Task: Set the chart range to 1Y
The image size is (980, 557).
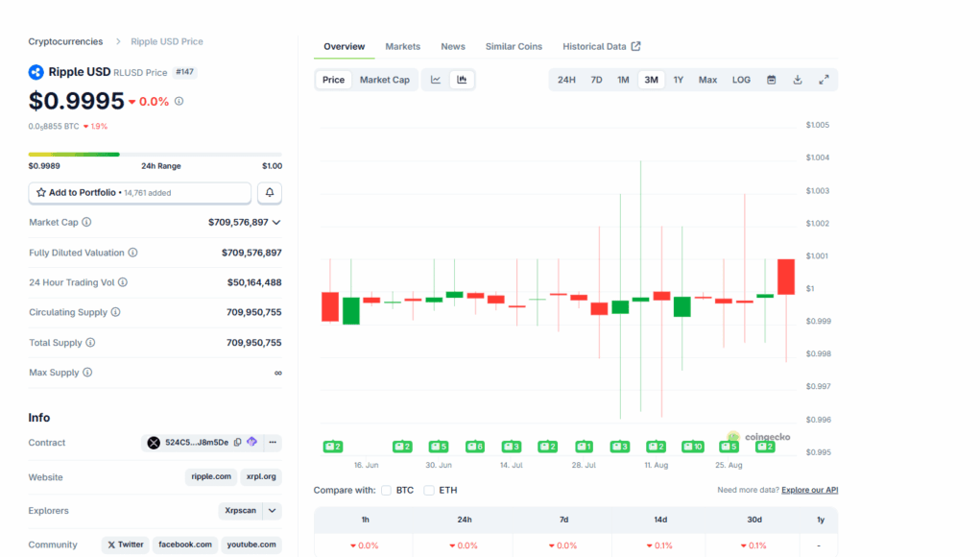Action: pyautogui.click(x=678, y=80)
